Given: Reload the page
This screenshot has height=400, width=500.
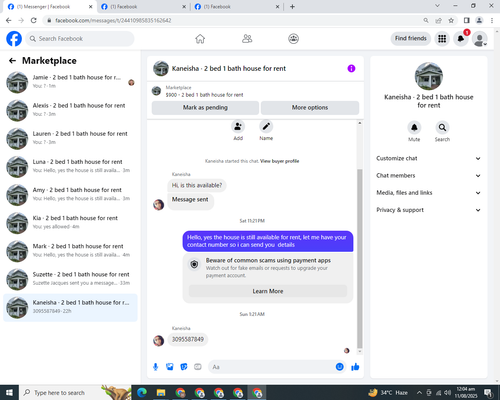Looking at the screenshot, I should coord(34,20).
